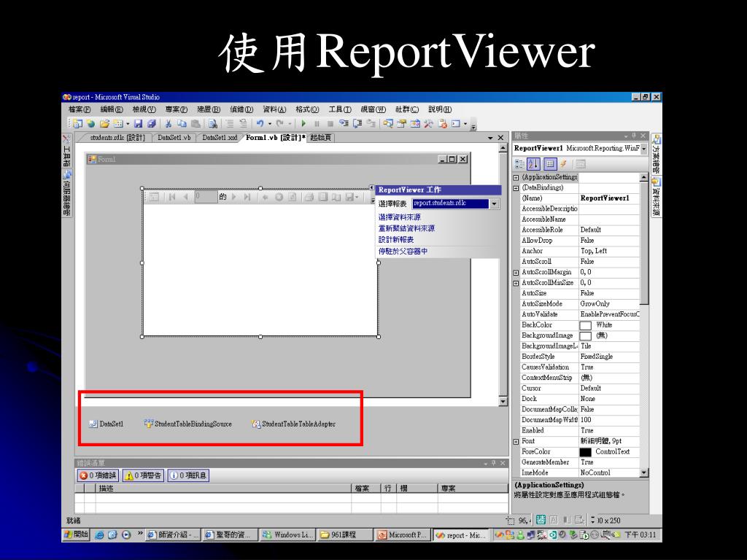Click the Alphabetical sort icon in Properties
The height and width of the screenshot is (560, 747).
pyautogui.click(x=533, y=164)
